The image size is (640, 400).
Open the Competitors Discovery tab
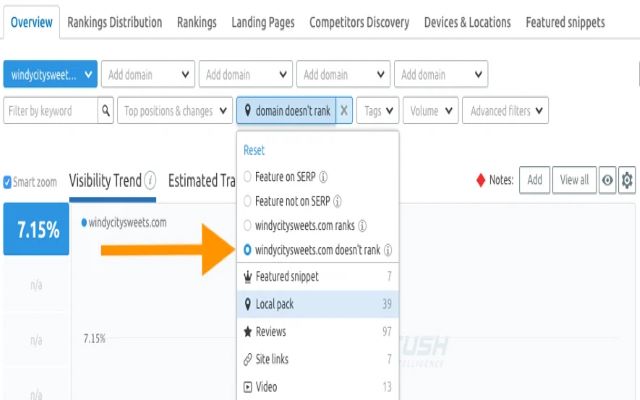(359, 22)
